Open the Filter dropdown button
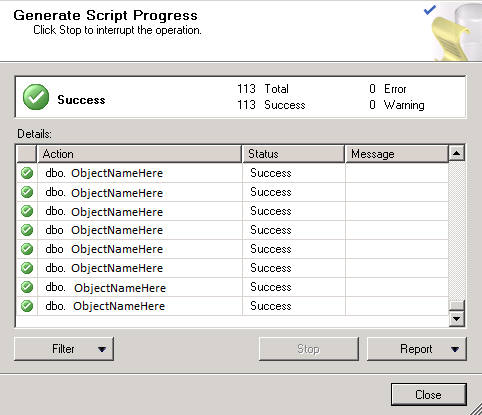Screen dimensions: 482x415 64,349
